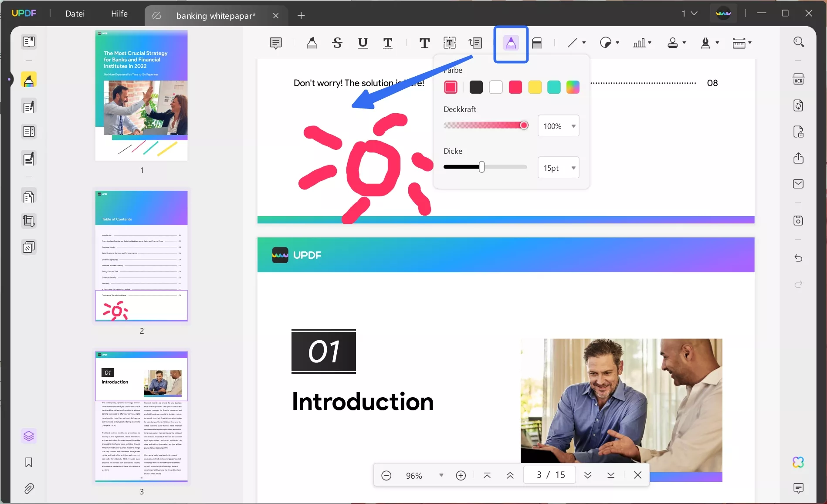The image size is (827, 504).
Task: Choose the yellow color swatch
Action: [x=535, y=88]
